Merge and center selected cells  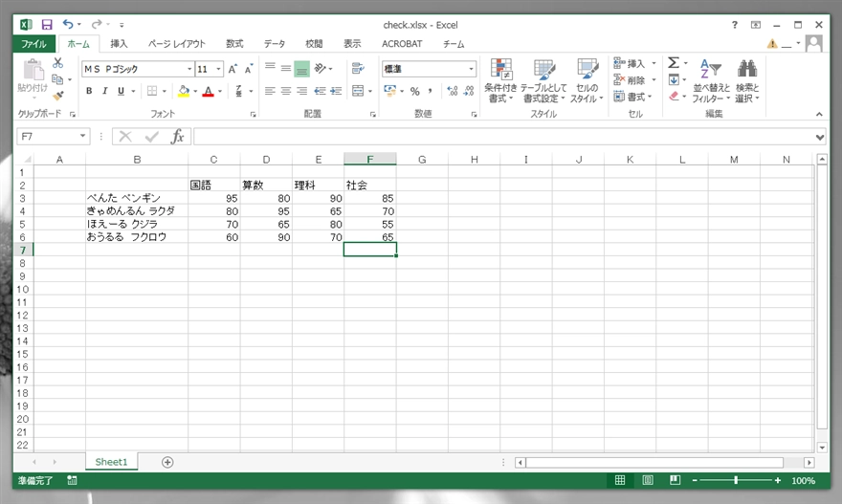(x=358, y=91)
